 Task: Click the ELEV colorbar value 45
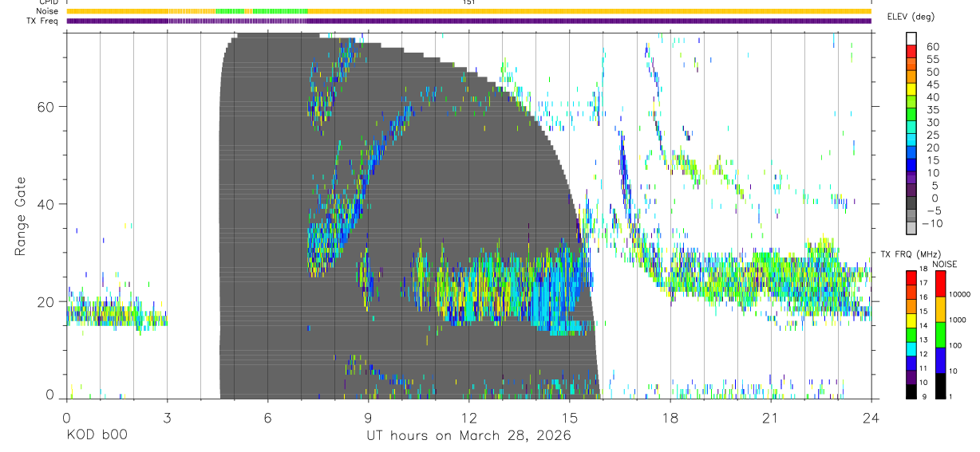tap(932, 85)
